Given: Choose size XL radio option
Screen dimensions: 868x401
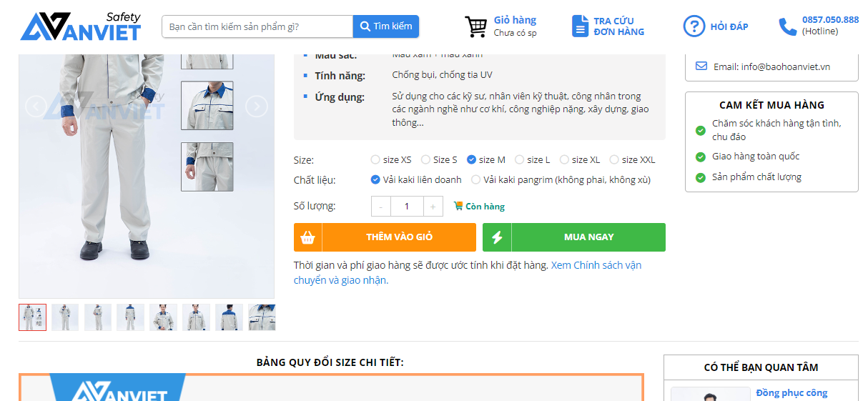Looking at the screenshot, I should pyautogui.click(x=564, y=160).
